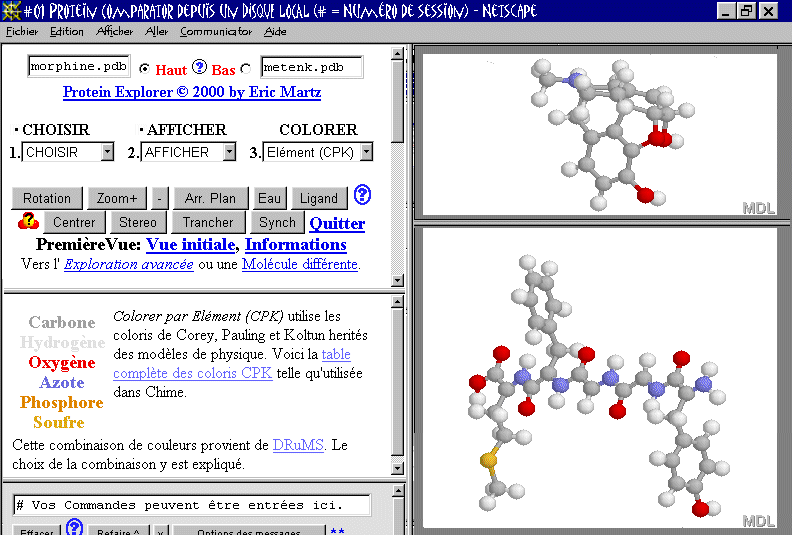The image size is (792, 535).
Task: Click the Centrer button
Action: point(74,222)
